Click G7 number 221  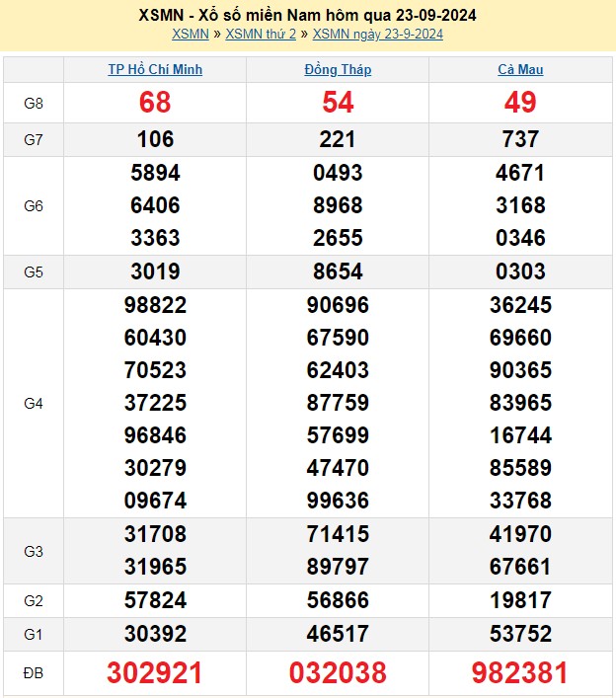click(x=338, y=139)
